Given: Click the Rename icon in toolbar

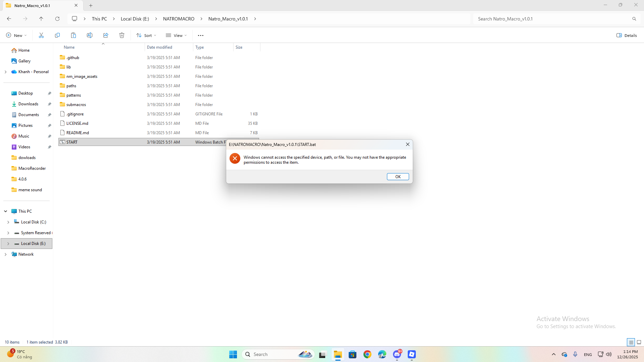Looking at the screenshot, I should click(90, 35).
